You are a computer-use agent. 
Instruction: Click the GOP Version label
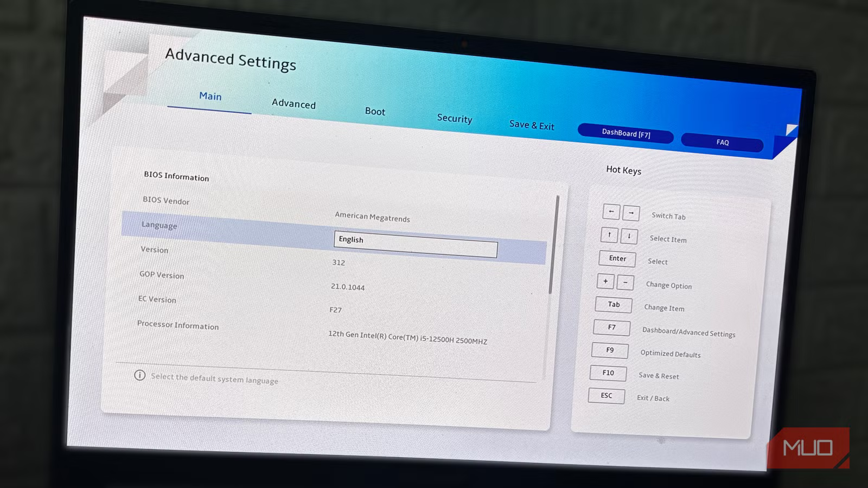pyautogui.click(x=162, y=275)
